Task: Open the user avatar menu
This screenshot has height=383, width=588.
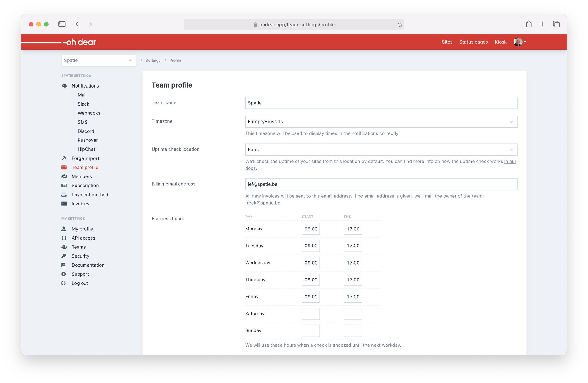Action: pos(520,42)
